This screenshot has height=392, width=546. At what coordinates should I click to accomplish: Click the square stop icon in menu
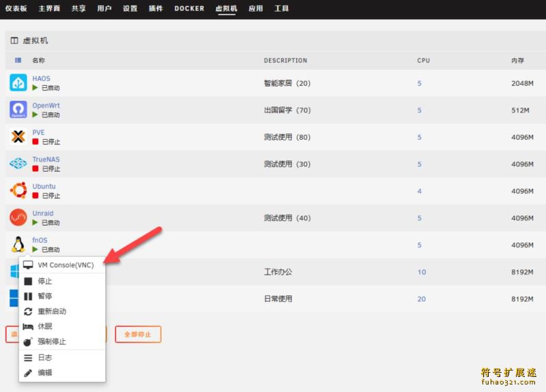point(28,281)
